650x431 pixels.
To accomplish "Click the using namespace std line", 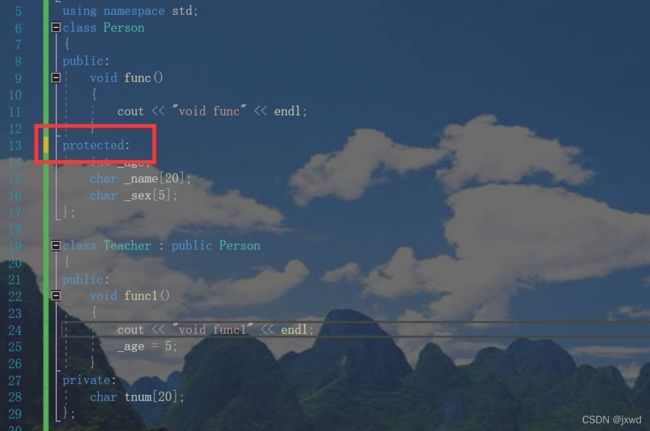I will [130, 11].
